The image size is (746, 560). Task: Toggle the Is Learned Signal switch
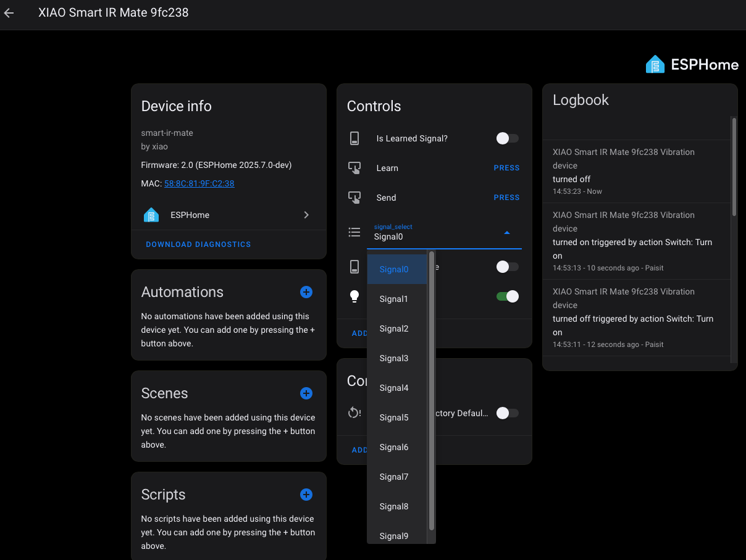(x=508, y=138)
